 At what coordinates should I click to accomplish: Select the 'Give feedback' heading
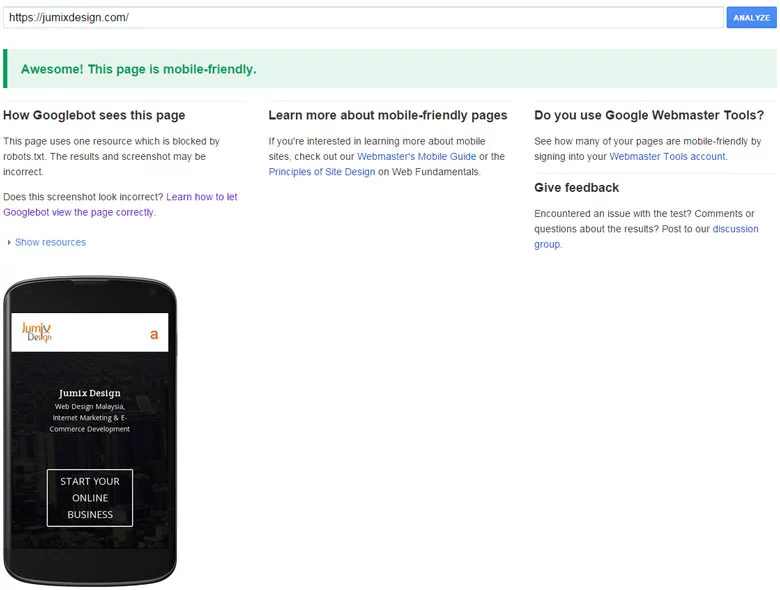pyautogui.click(x=577, y=188)
